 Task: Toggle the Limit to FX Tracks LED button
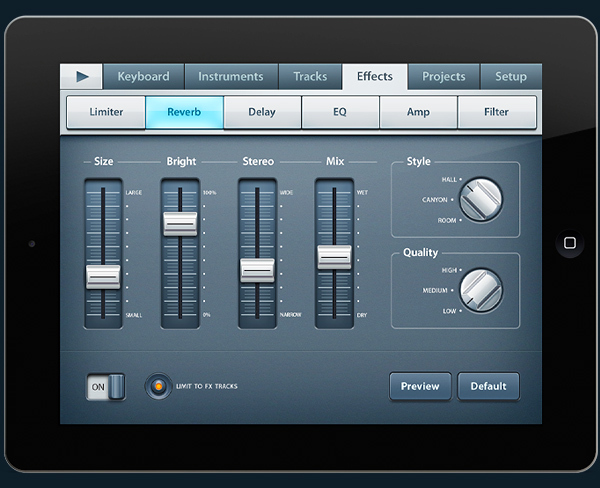[x=158, y=386]
